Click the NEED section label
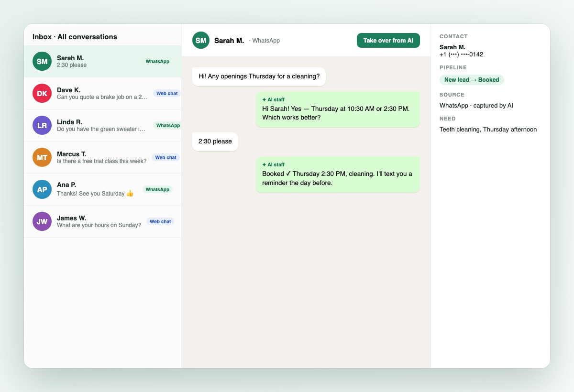This screenshot has width=574, height=392. click(x=448, y=119)
